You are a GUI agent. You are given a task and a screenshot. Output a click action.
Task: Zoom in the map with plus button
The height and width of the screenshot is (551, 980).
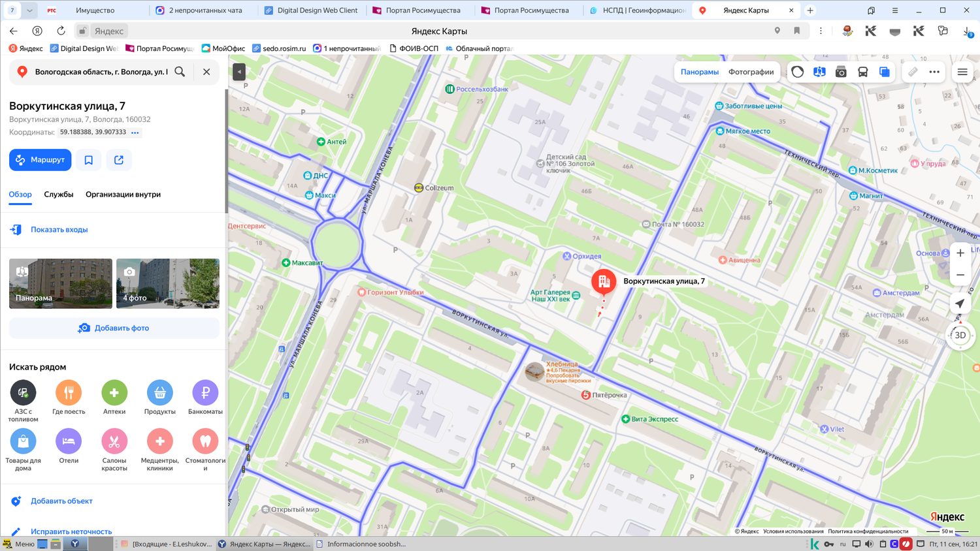(x=960, y=253)
